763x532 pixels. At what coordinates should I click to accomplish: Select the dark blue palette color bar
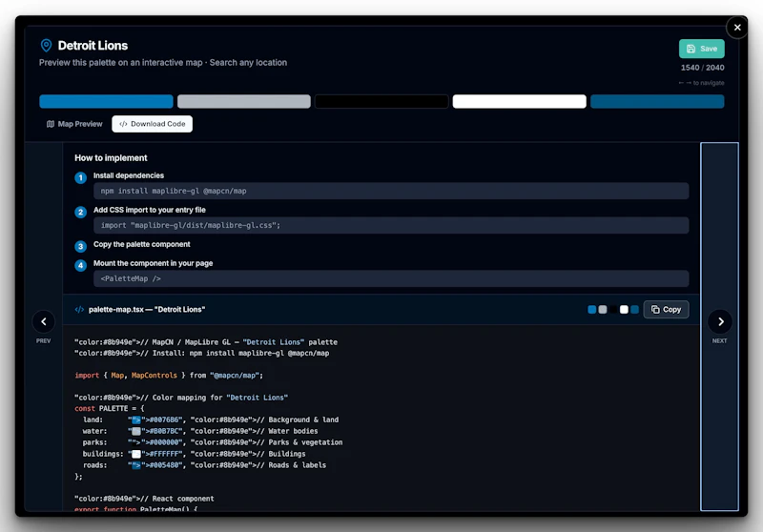click(657, 101)
